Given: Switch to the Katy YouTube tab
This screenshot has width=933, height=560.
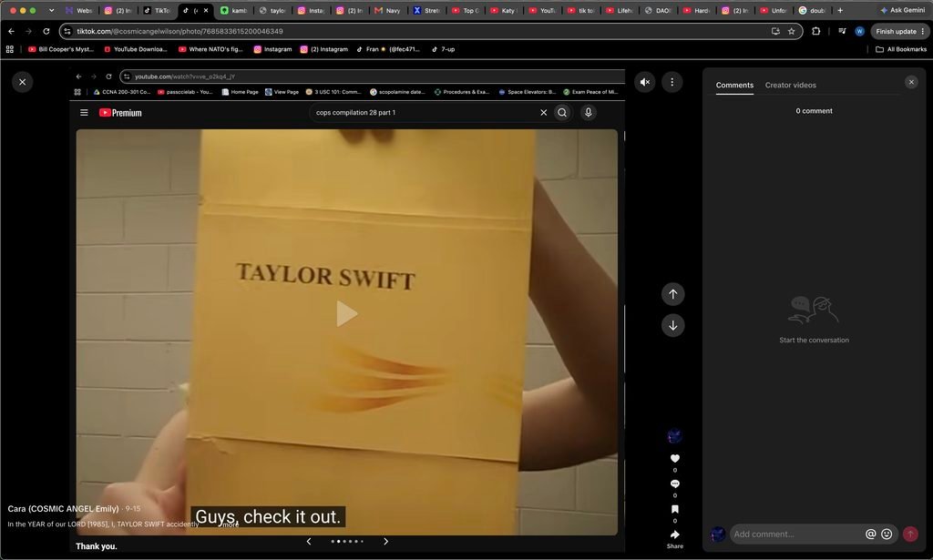Looking at the screenshot, I should (503, 10).
